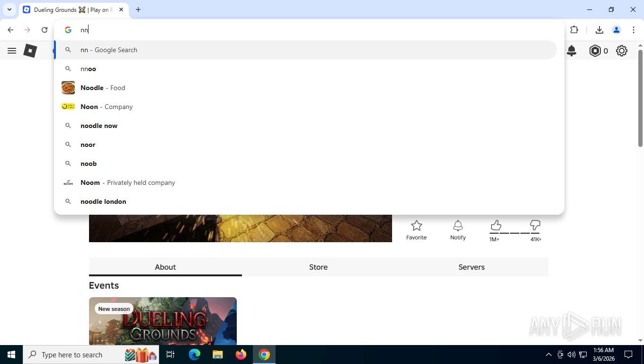Open volume control in system tray

pos(572,355)
